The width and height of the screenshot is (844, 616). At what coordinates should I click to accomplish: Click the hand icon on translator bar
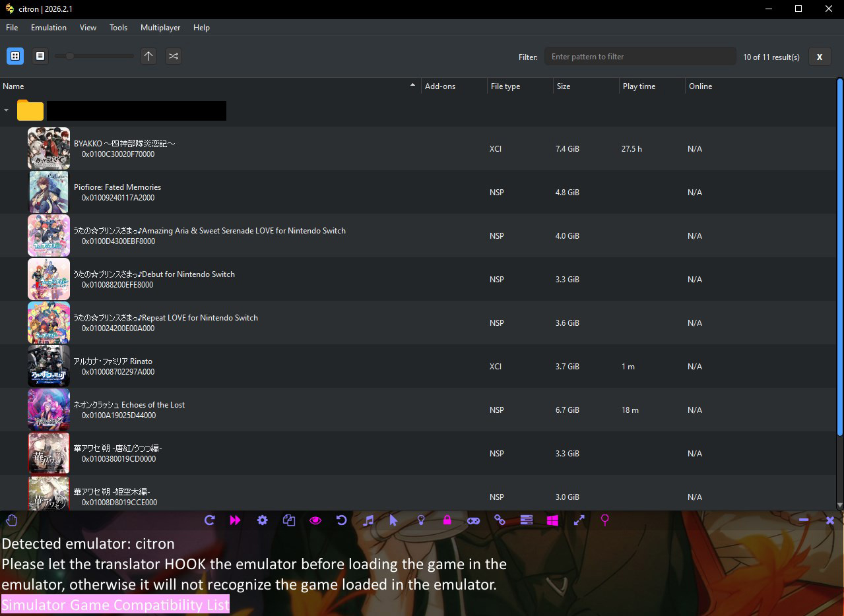coord(11,520)
